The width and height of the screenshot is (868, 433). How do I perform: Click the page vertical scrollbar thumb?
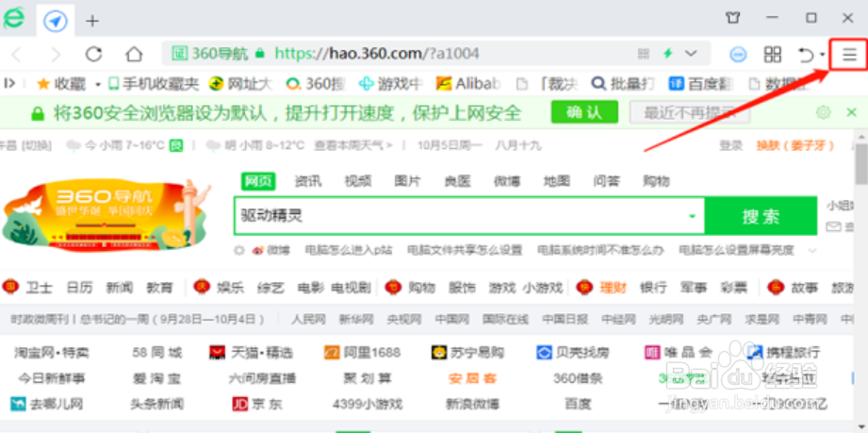[x=861, y=163]
